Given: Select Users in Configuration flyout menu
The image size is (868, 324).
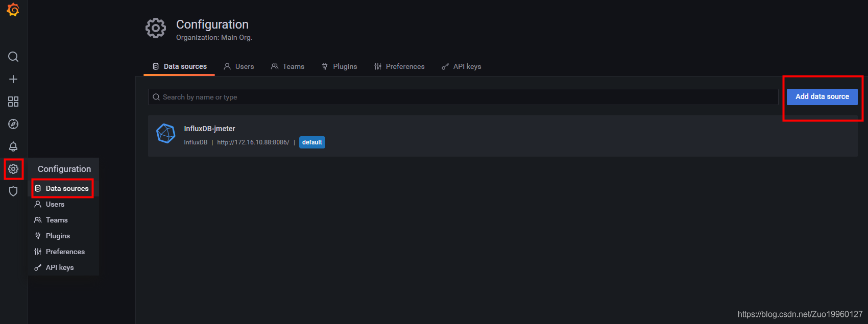Looking at the screenshot, I should pyautogui.click(x=63, y=204).
